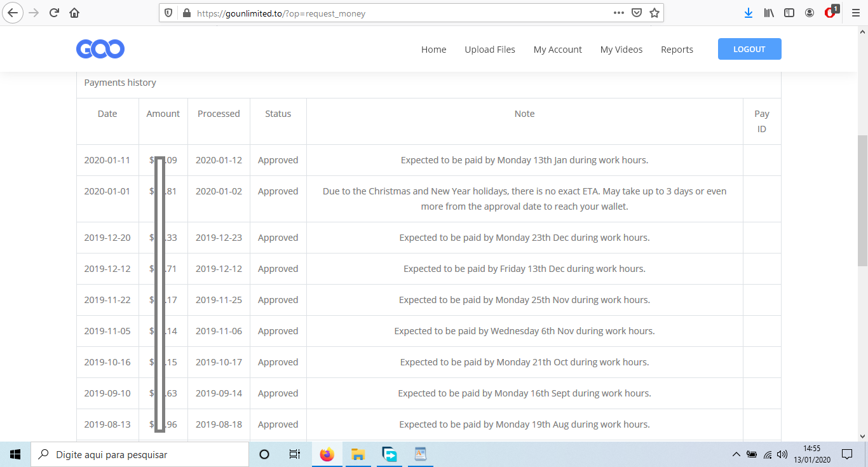The width and height of the screenshot is (868, 467).
Task: Open the page actions three-dot menu
Action: [619, 13]
